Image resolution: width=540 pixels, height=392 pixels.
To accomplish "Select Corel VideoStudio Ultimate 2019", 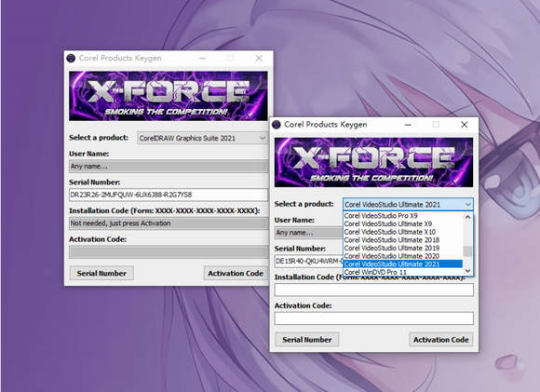I will tap(403, 248).
